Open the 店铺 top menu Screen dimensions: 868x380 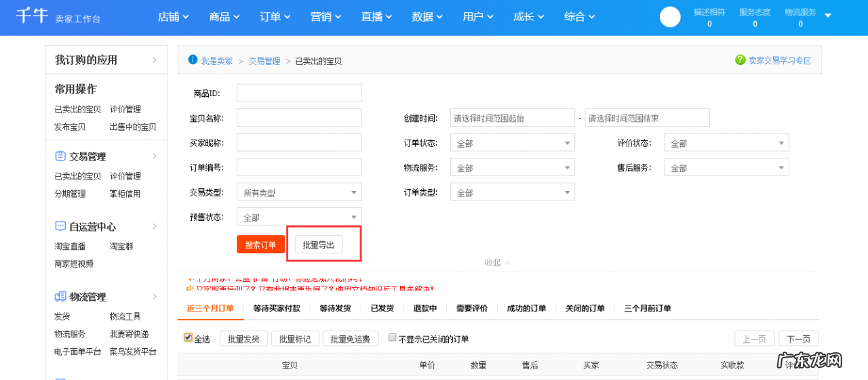tap(173, 17)
